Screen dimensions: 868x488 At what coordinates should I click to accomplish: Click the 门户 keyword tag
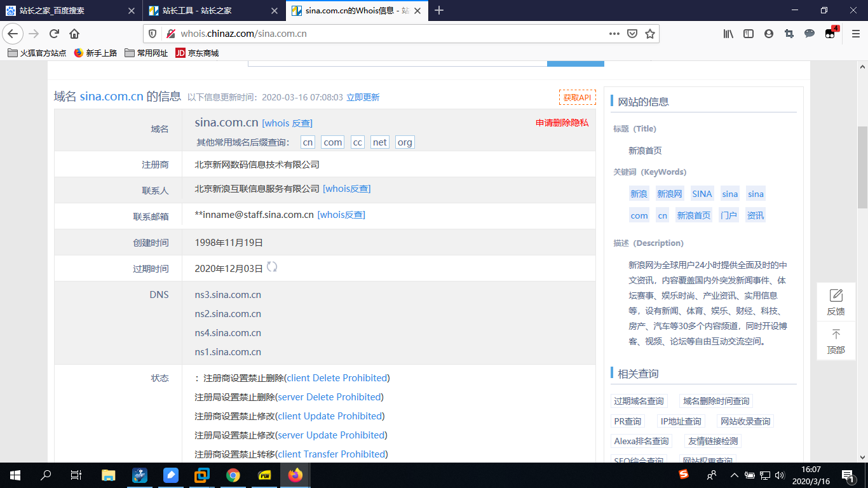tap(729, 215)
